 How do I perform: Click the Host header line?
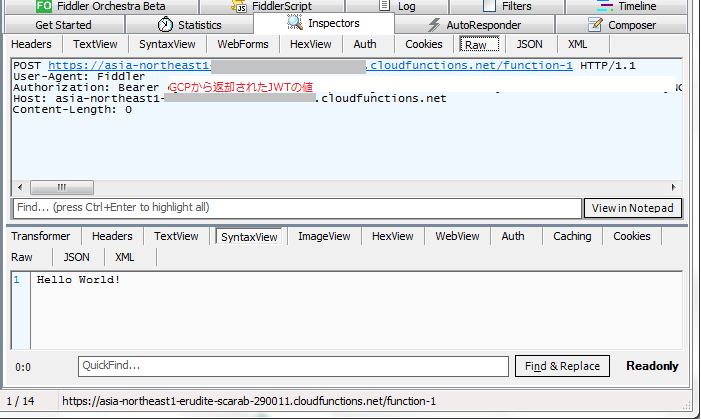[230, 98]
